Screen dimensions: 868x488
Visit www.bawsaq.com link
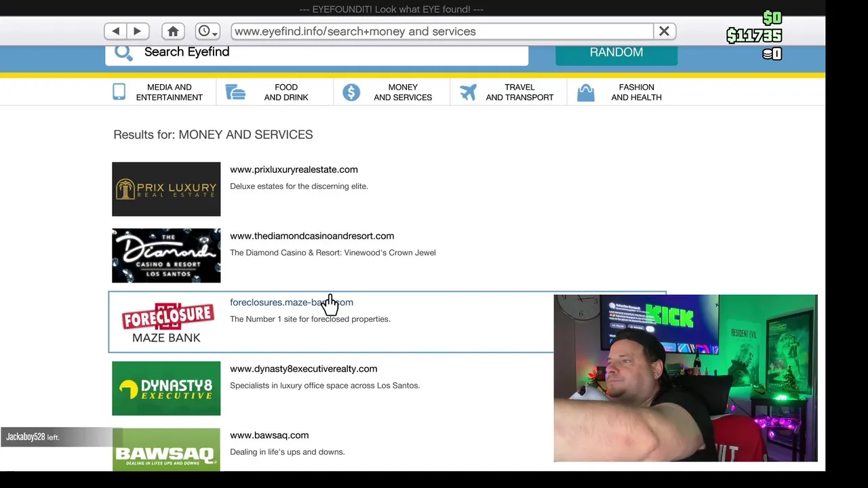point(269,435)
